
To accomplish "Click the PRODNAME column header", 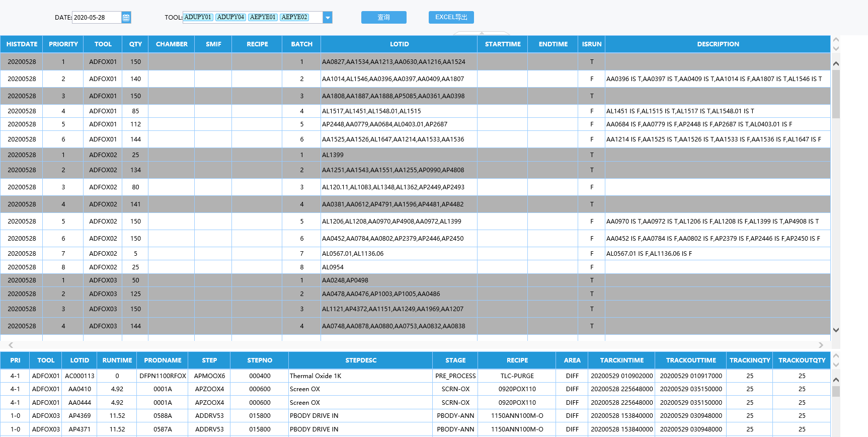I will (163, 360).
